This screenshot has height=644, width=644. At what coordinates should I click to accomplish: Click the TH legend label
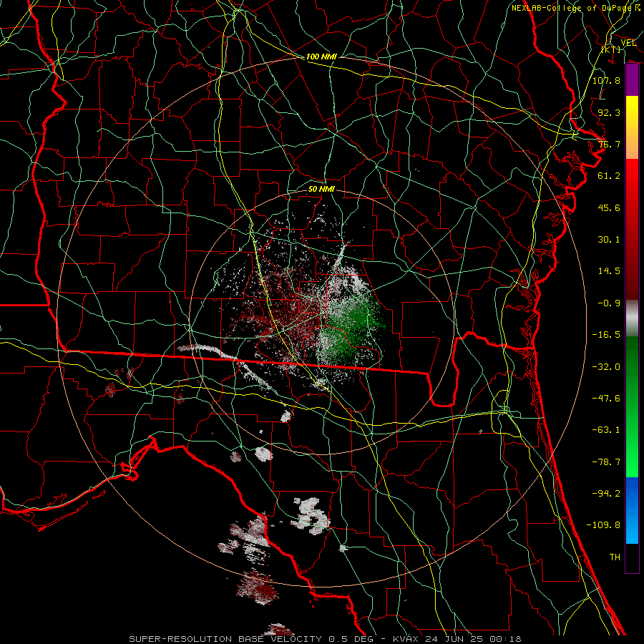(x=615, y=557)
